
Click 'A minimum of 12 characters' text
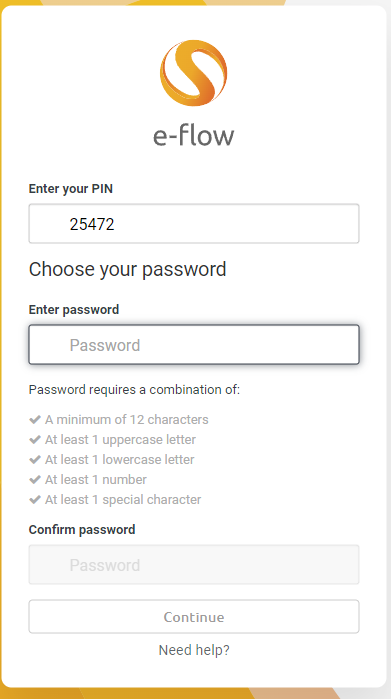coord(127,419)
